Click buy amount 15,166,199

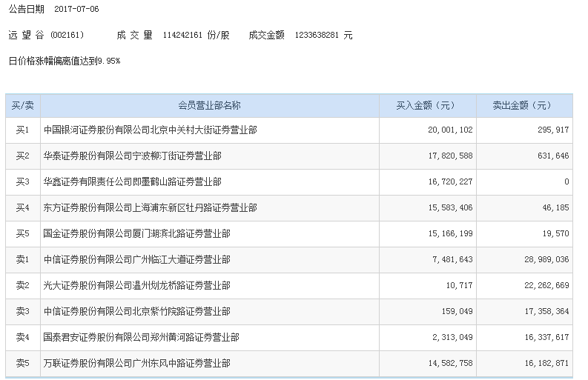(x=450, y=234)
